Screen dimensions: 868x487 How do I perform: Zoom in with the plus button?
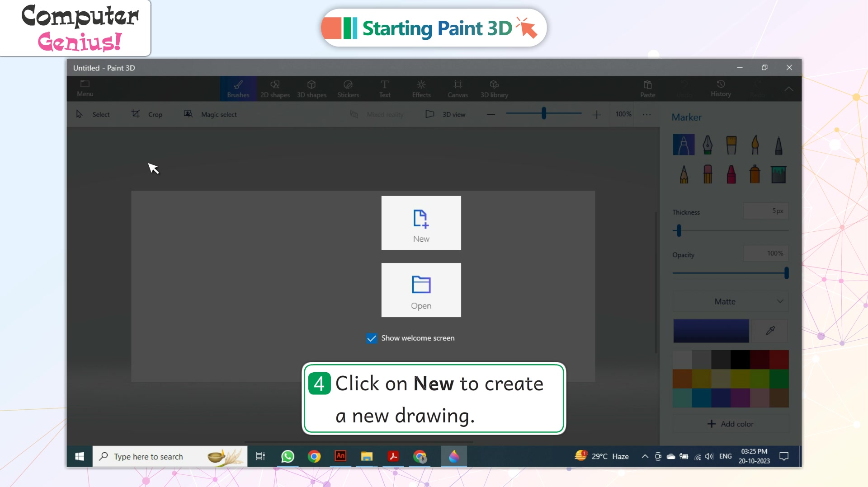click(597, 114)
